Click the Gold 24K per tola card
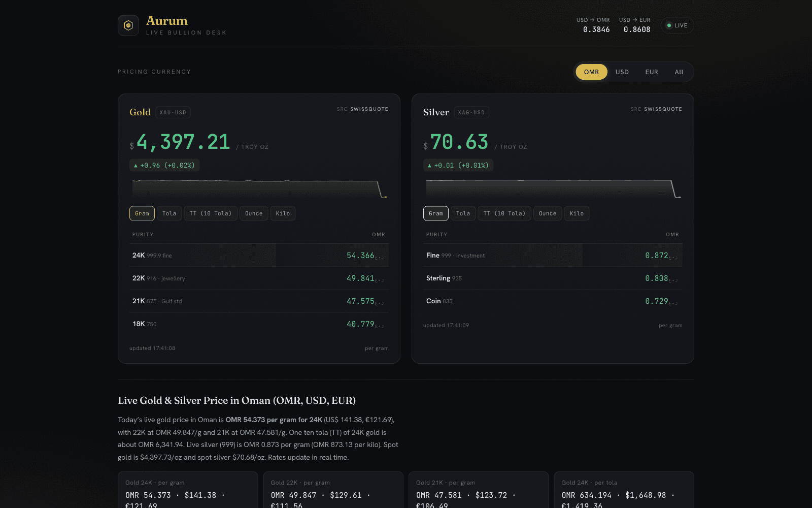The image size is (812, 508). pos(624,490)
